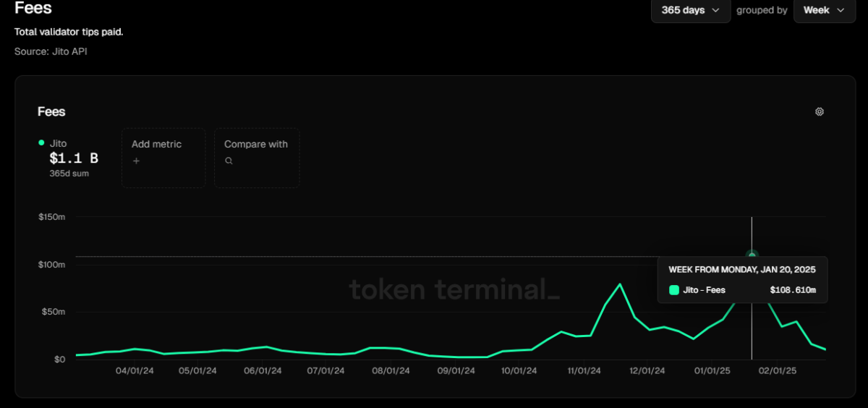Select the 02/01/25 x-axis date label
Viewport: 868px width, 408px height.
(778, 370)
